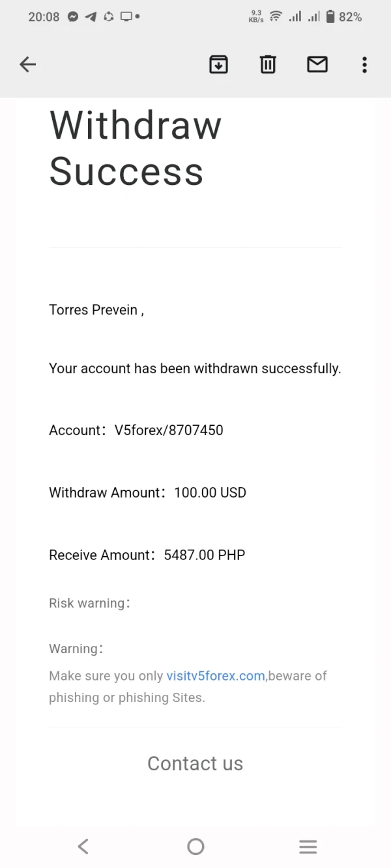
Task: Open the three-dot overflow menu
Action: [364, 64]
